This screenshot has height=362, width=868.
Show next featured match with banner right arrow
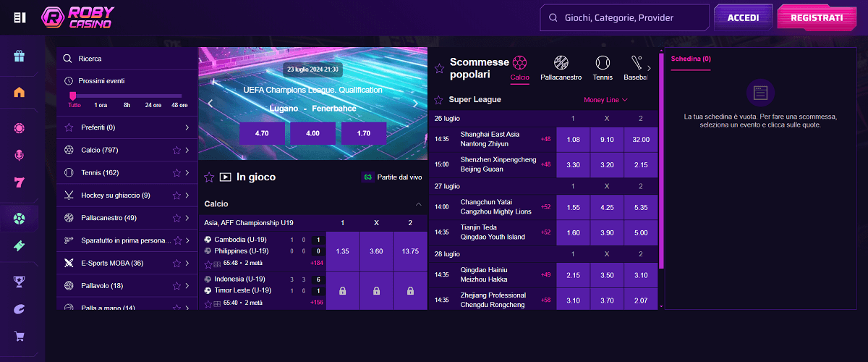pos(415,104)
